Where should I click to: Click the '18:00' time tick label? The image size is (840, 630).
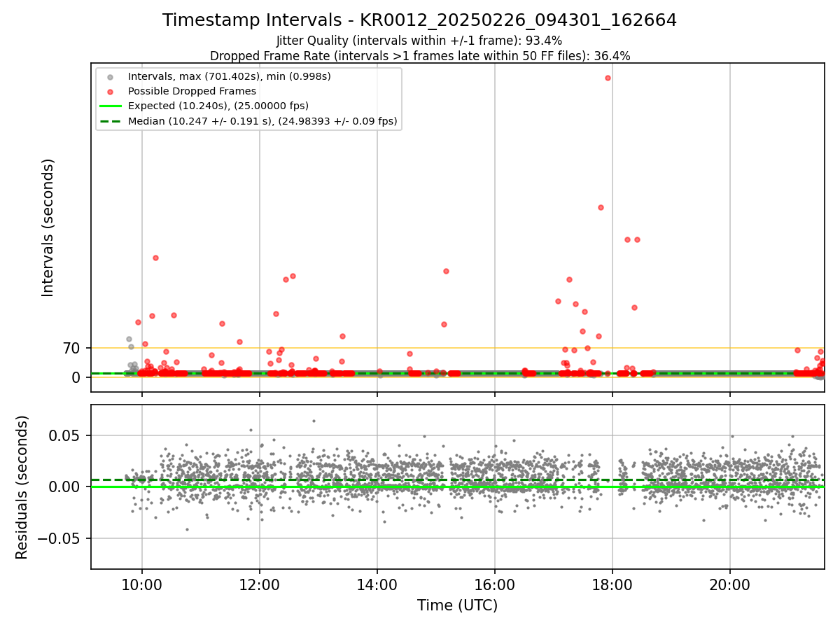(x=612, y=584)
